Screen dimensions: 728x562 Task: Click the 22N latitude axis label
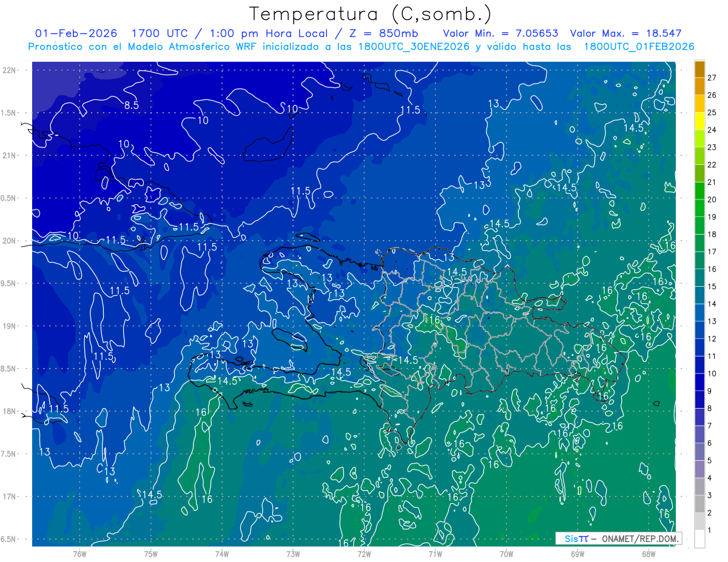[x=9, y=70]
